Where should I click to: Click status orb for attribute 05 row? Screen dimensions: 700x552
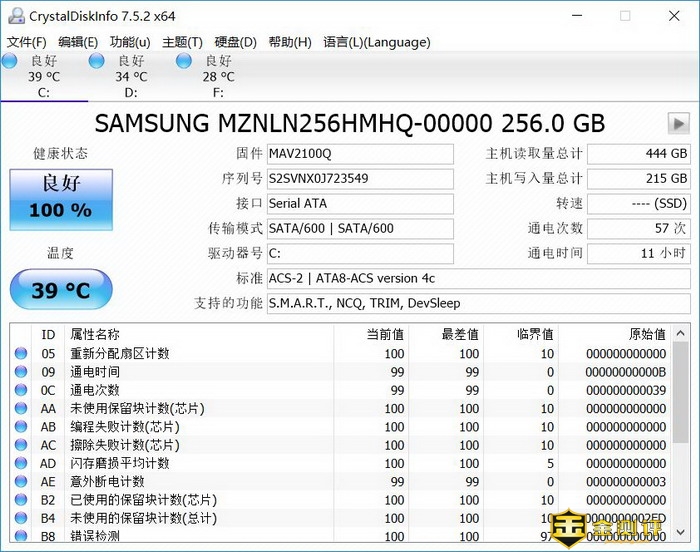tap(21, 354)
